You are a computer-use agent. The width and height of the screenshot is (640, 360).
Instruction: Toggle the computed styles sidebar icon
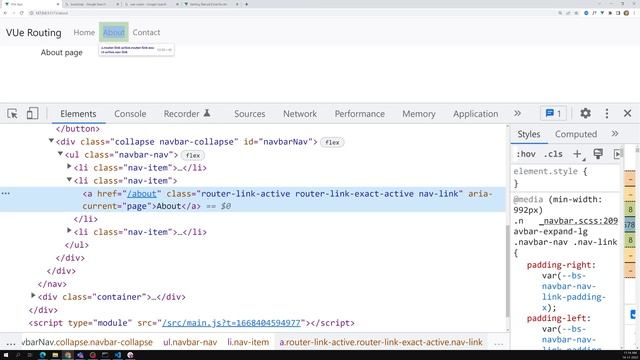[x=617, y=154]
